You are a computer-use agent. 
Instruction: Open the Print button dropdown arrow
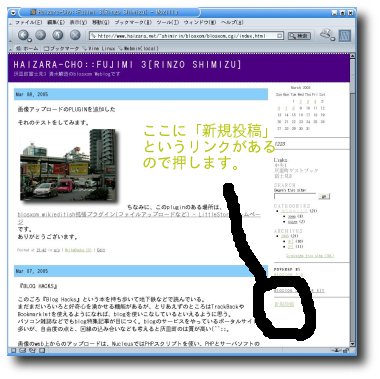coord(333,40)
